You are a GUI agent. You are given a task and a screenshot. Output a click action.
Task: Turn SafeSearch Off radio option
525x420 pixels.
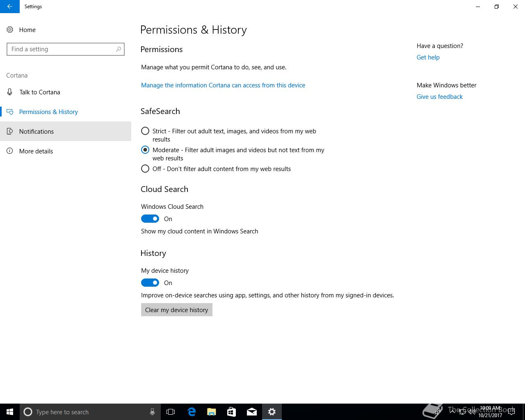[145, 169]
